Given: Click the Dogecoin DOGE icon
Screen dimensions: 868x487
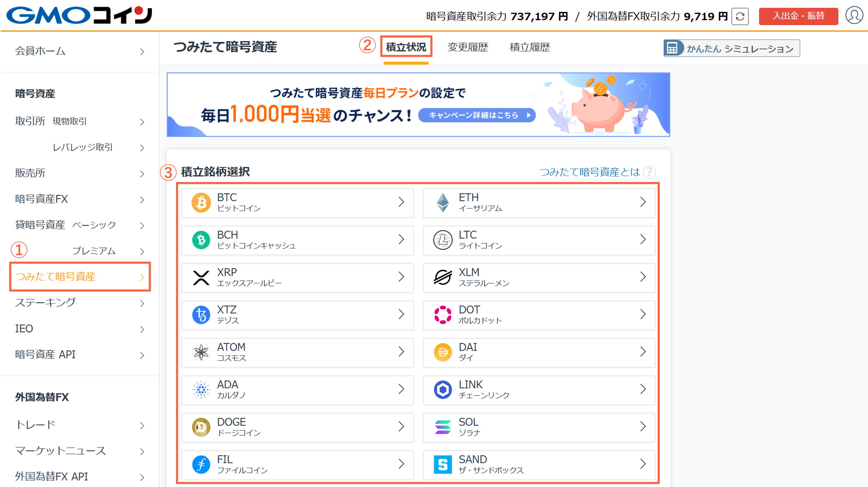Looking at the screenshot, I should click(201, 427).
